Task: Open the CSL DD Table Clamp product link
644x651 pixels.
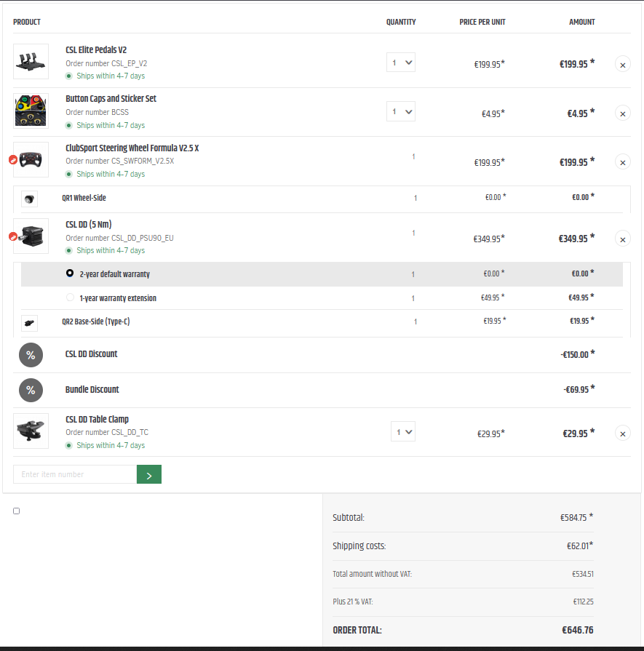Action: click(x=98, y=419)
